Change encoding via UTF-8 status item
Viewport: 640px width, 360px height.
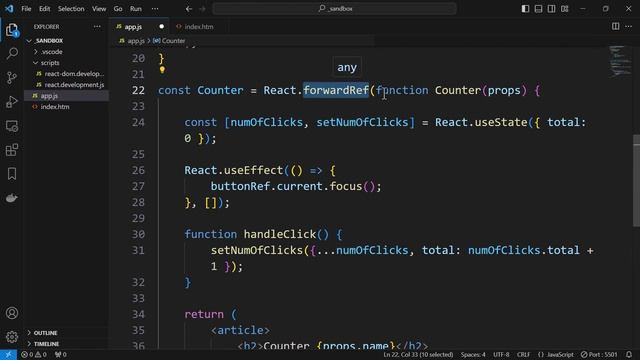coord(501,355)
